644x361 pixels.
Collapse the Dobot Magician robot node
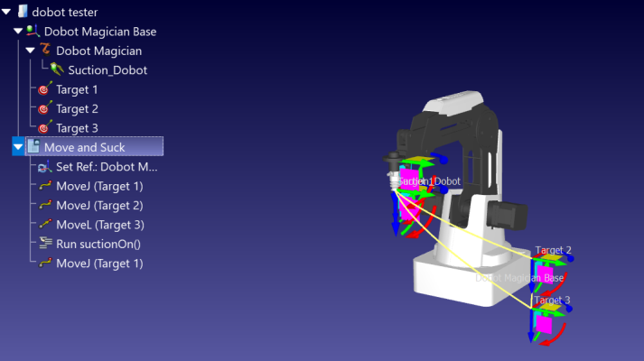pos(31,51)
